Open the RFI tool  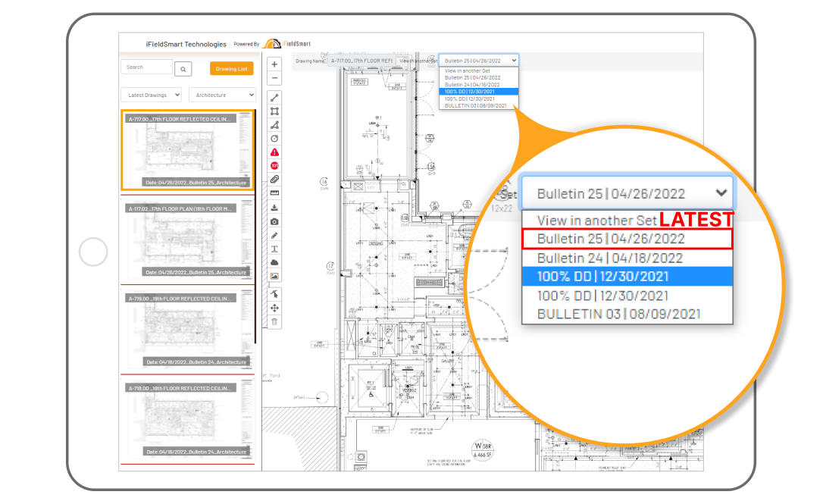point(274,164)
